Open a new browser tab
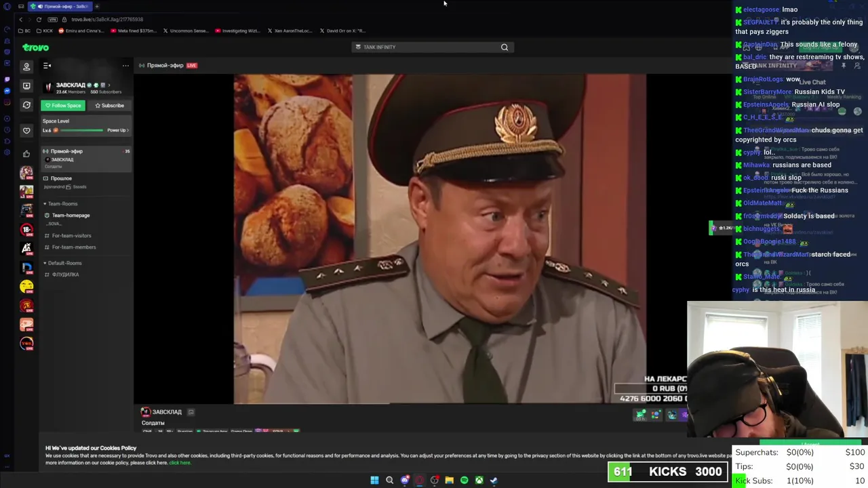 (x=97, y=6)
